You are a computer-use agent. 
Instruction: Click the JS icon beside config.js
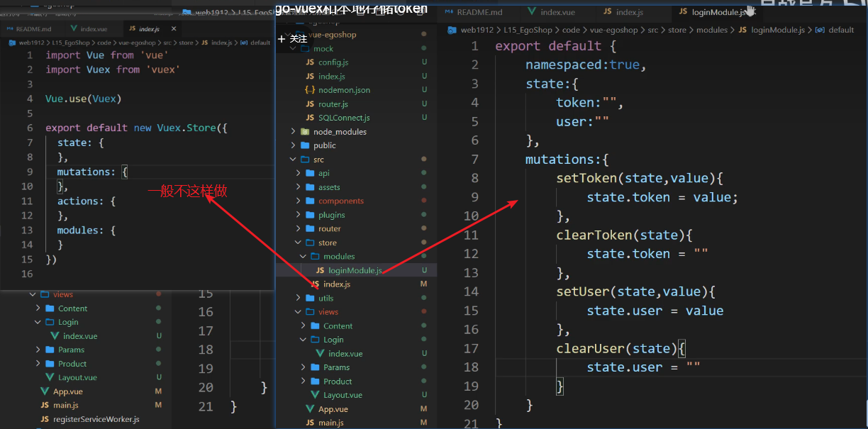point(310,62)
